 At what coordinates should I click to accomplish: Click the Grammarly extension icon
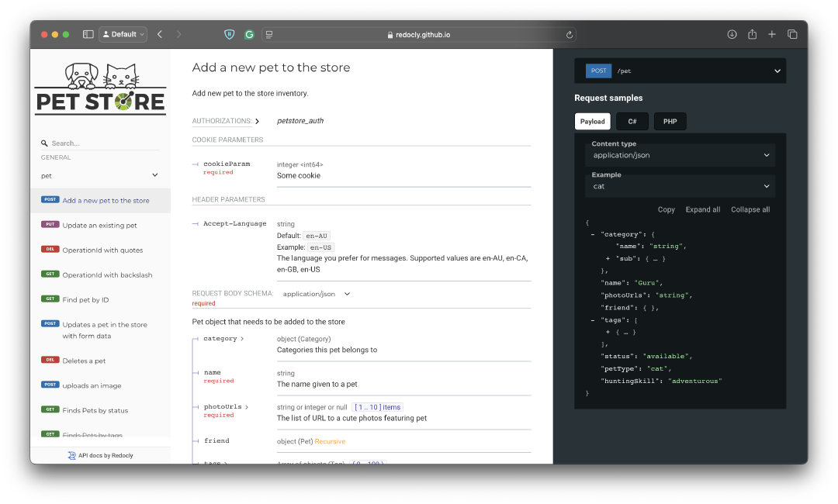249,34
